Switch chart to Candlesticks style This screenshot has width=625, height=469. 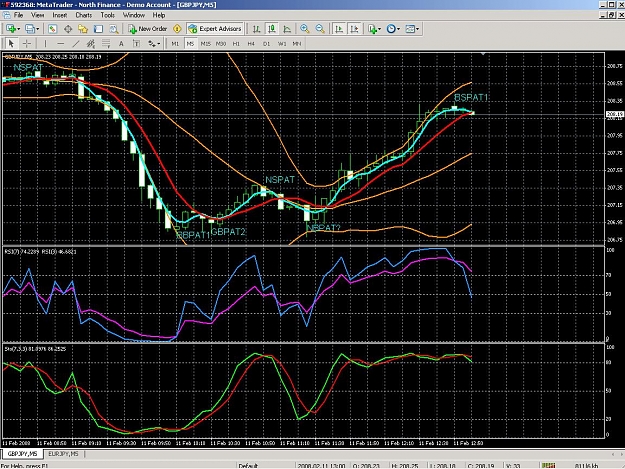pyautogui.click(x=272, y=29)
